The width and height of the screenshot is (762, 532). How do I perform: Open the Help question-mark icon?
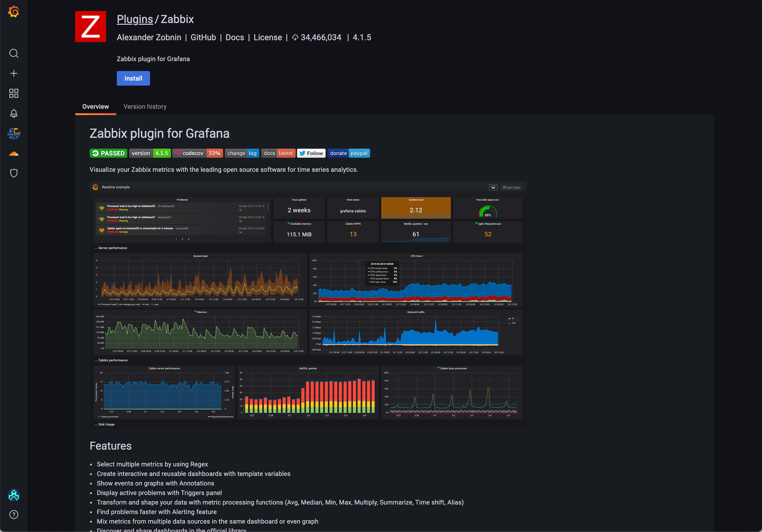(14, 514)
